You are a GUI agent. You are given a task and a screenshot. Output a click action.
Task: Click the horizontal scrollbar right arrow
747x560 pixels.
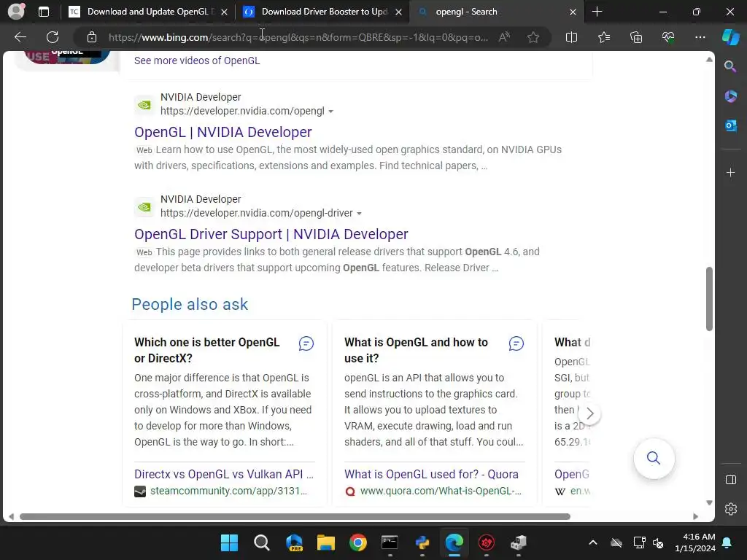pyautogui.click(x=695, y=517)
